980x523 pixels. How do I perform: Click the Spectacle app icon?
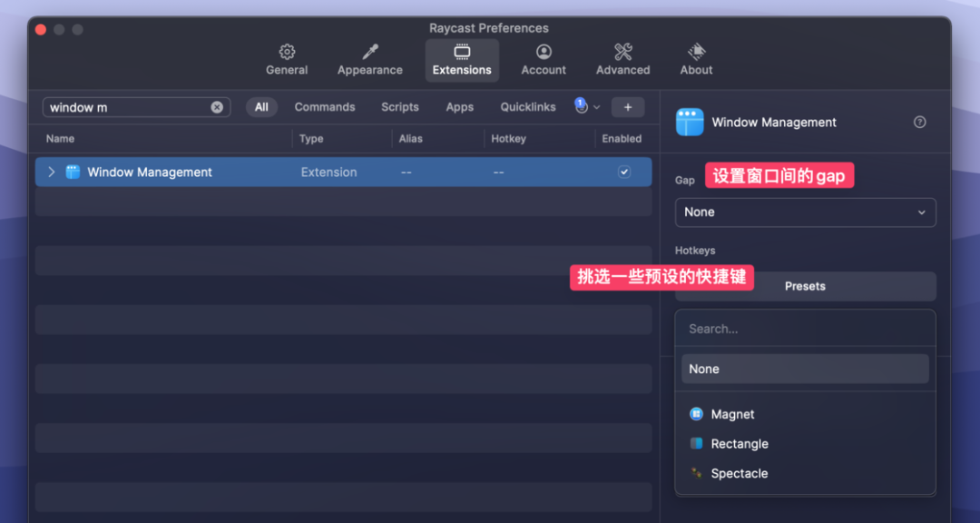tap(696, 473)
